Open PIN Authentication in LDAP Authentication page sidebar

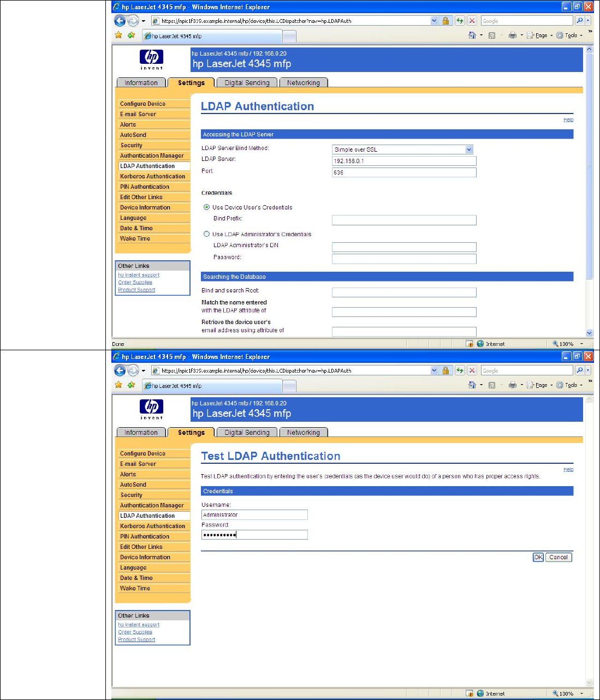tap(153, 187)
